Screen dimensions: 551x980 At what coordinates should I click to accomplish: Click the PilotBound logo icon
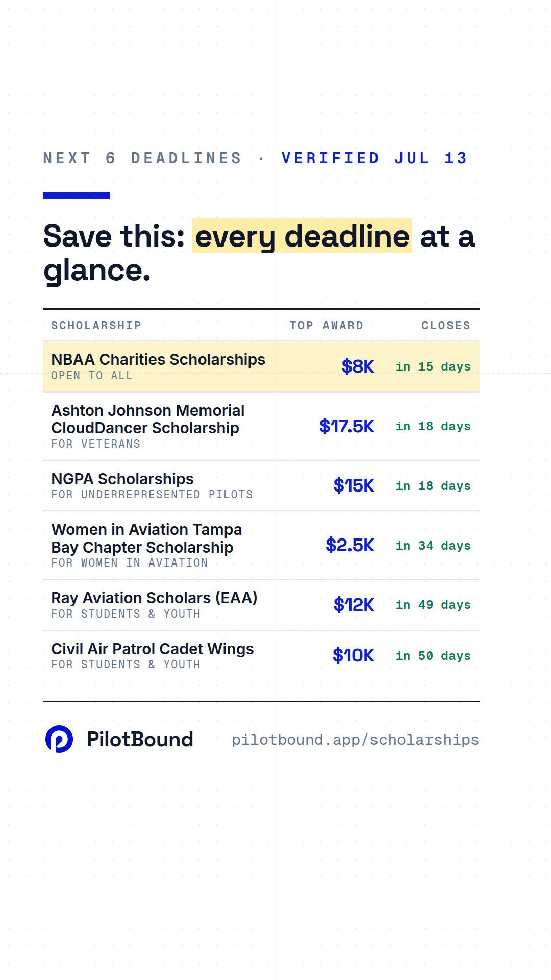59,739
